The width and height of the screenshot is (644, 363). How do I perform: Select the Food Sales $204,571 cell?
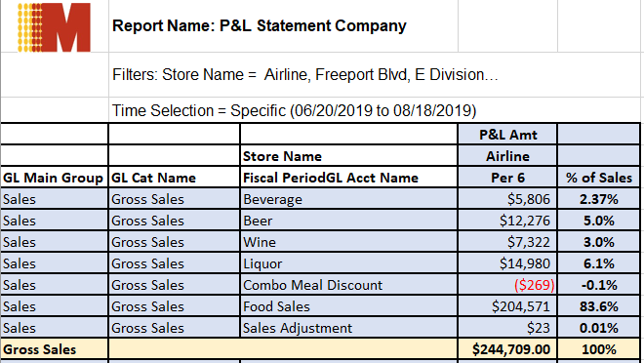507,306
